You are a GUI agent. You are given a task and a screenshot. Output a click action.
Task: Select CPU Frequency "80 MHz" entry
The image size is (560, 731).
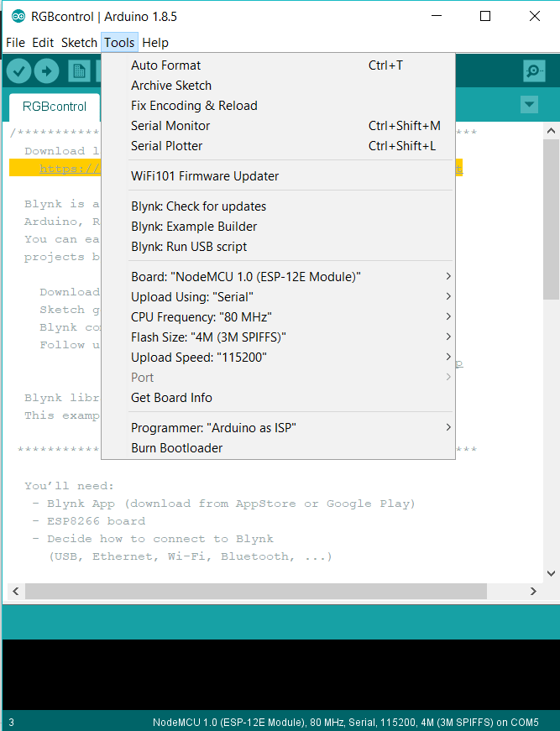(x=278, y=316)
